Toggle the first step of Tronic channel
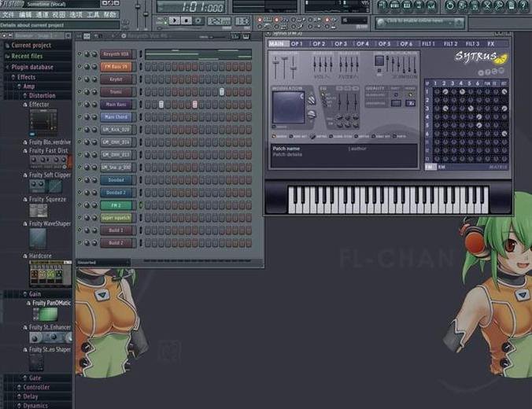This screenshot has height=409, width=532. pyautogui.click(x=148, y=91)
